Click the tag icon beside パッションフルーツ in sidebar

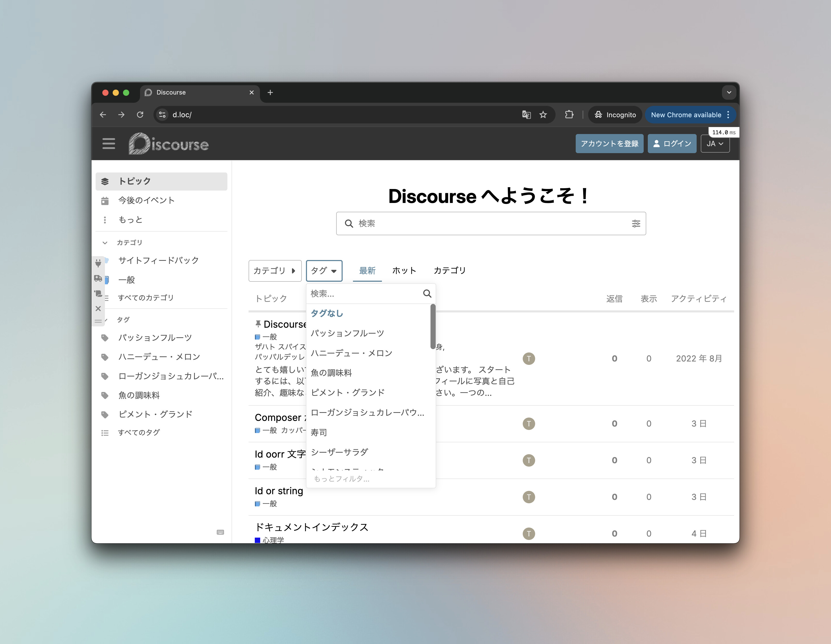[x=105, y=337]
